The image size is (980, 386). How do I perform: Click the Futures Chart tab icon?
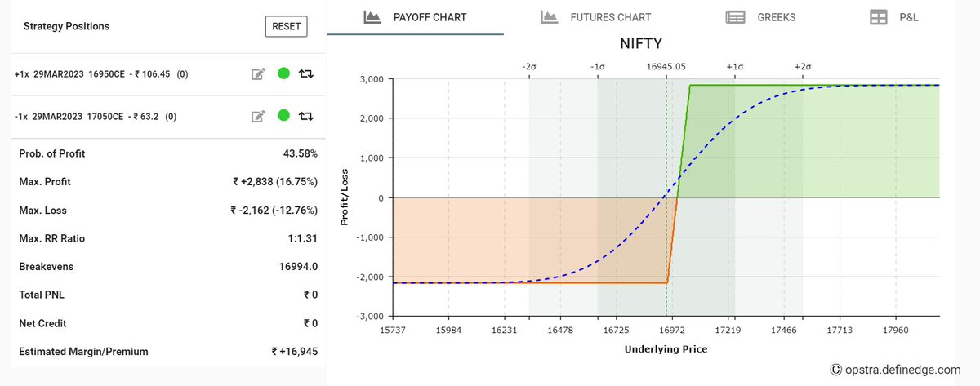pos(549,16)
